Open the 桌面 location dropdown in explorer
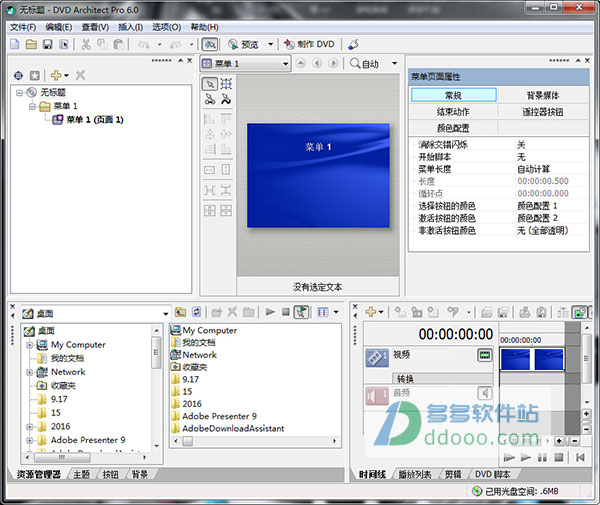 pyautogui.click(x=165, y=314)
